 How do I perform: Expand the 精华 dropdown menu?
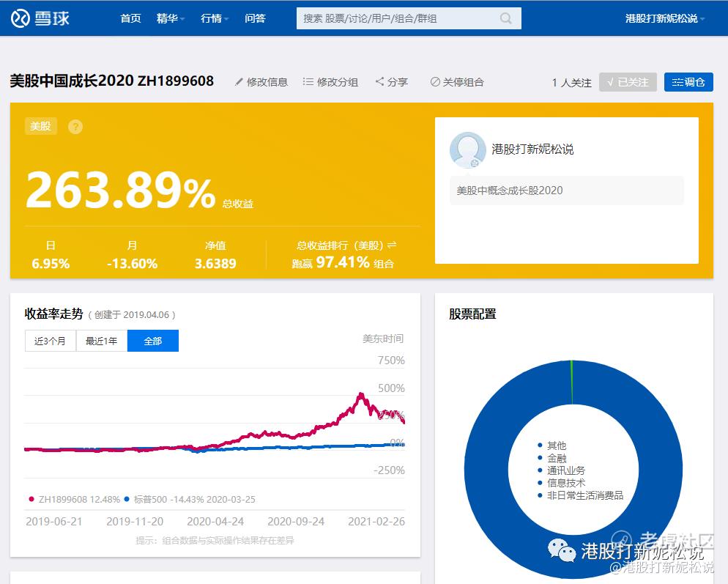click(x=171, y=18)
